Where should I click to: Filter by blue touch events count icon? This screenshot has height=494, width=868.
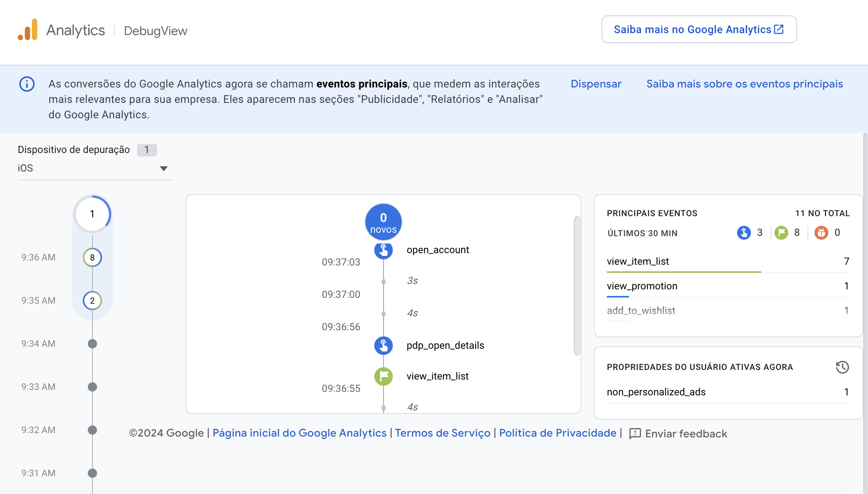[x=744, y=233]
